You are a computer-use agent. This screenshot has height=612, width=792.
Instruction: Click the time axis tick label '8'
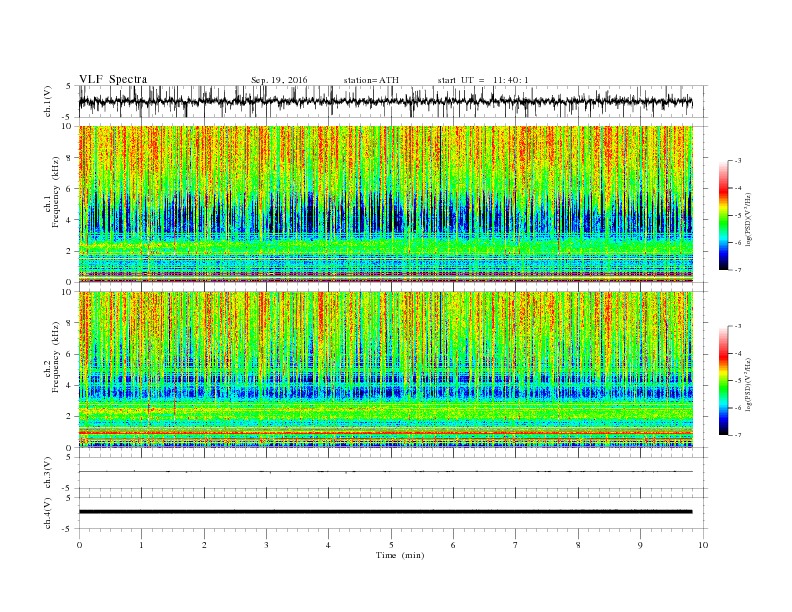(578, 545)
